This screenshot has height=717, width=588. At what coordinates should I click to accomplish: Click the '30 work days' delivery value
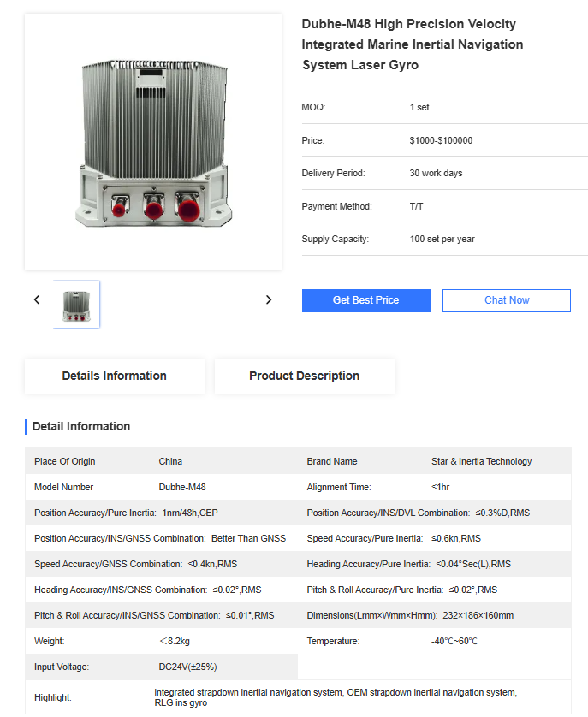(x=436, y=174)
